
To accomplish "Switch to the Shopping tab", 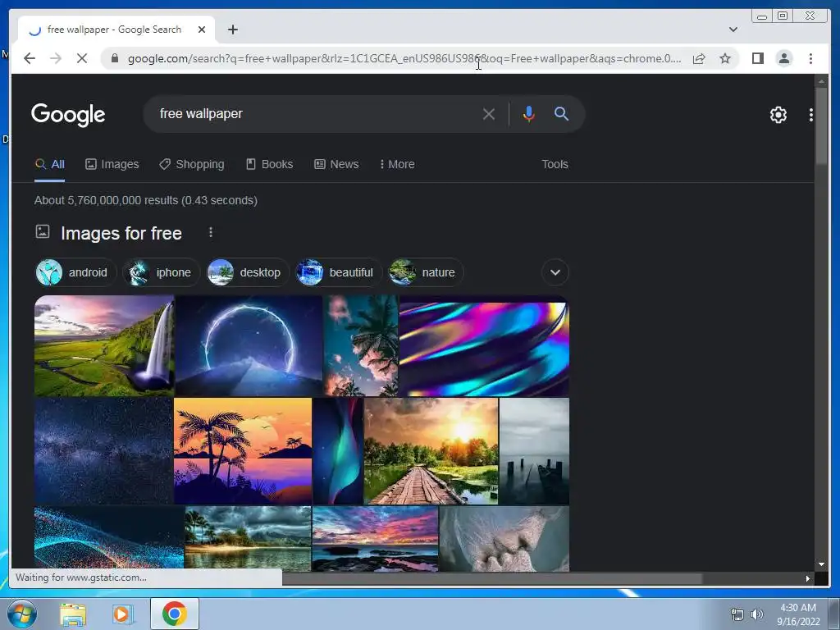I will coord(192,164).
